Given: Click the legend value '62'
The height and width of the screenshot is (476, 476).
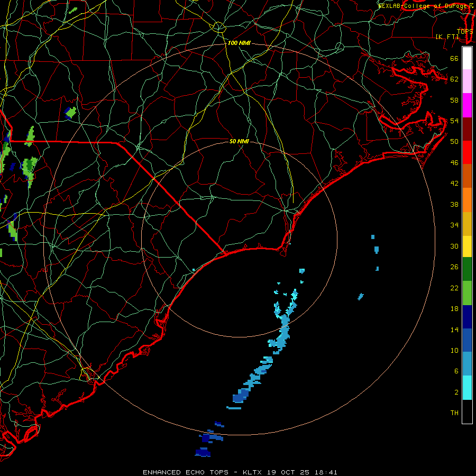Looking at the screenshot, I should click(454, 79).
